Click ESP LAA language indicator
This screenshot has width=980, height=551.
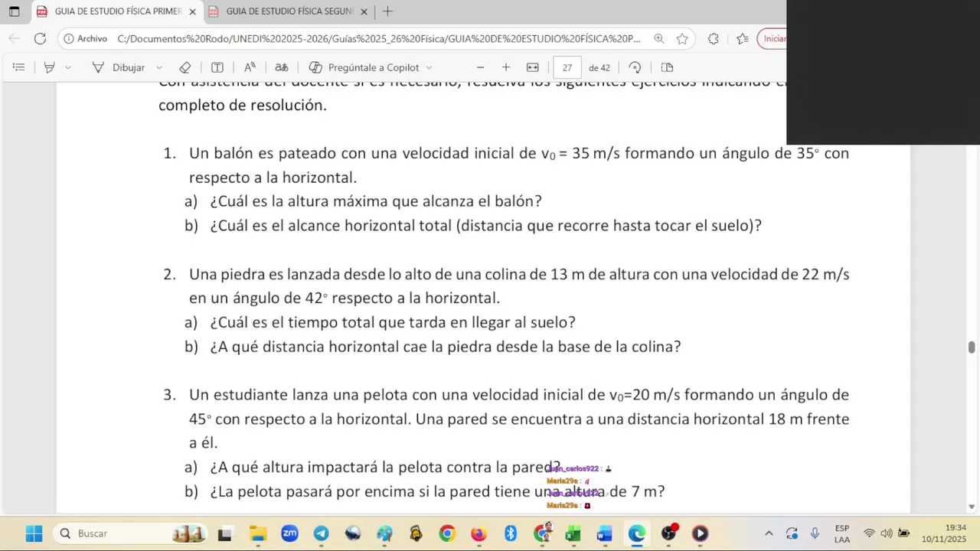click(842, 533)
